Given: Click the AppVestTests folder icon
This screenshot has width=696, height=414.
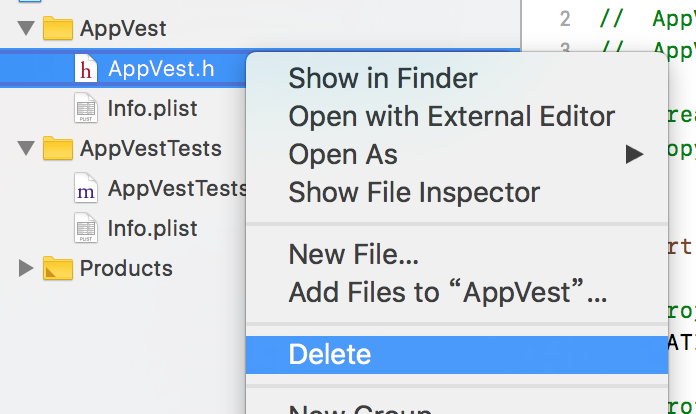Looking at the screenshot, I should (x=59, y=149).
